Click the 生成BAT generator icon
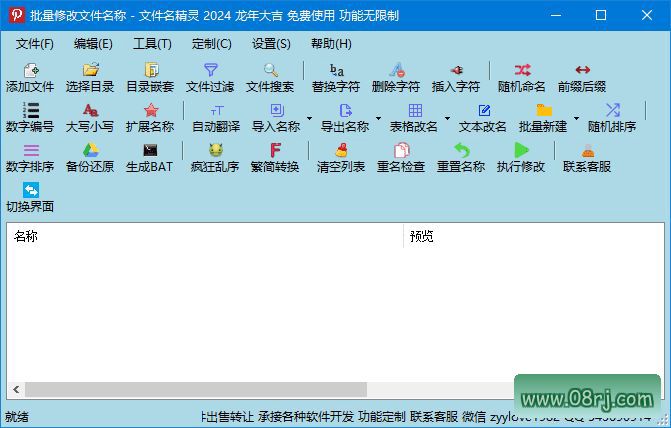Viewport: 671px width, 428px height. click(150, 150)
